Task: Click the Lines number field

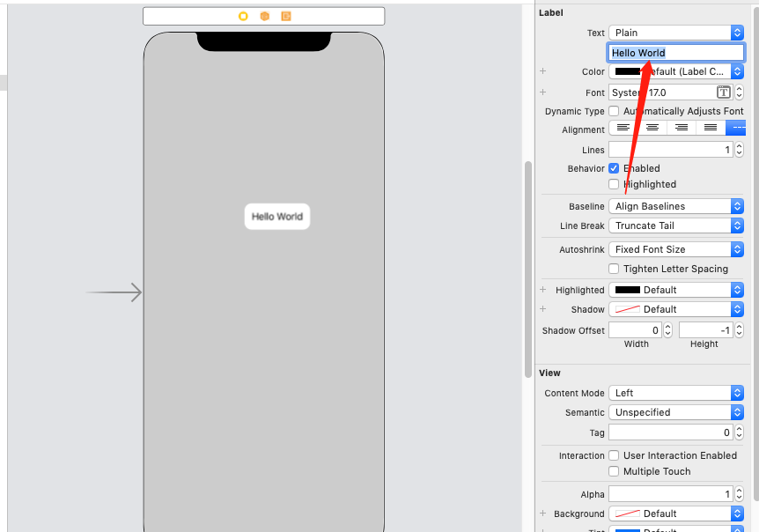Action: 671,150
